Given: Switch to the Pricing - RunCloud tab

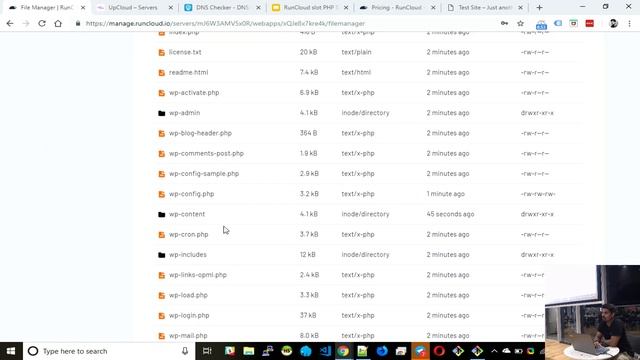Looking at the screenshot, I should [396, 8].
